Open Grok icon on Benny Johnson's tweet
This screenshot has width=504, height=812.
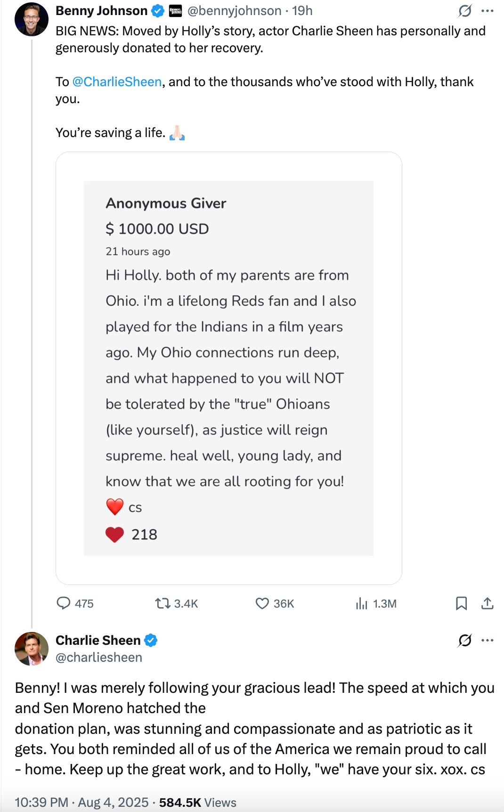pyautogui.click(x=465, y=11)
